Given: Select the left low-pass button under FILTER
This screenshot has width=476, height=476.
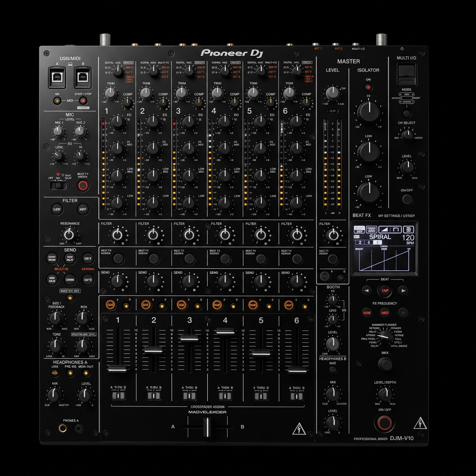Looking at the screenshot, I should 57,210.
